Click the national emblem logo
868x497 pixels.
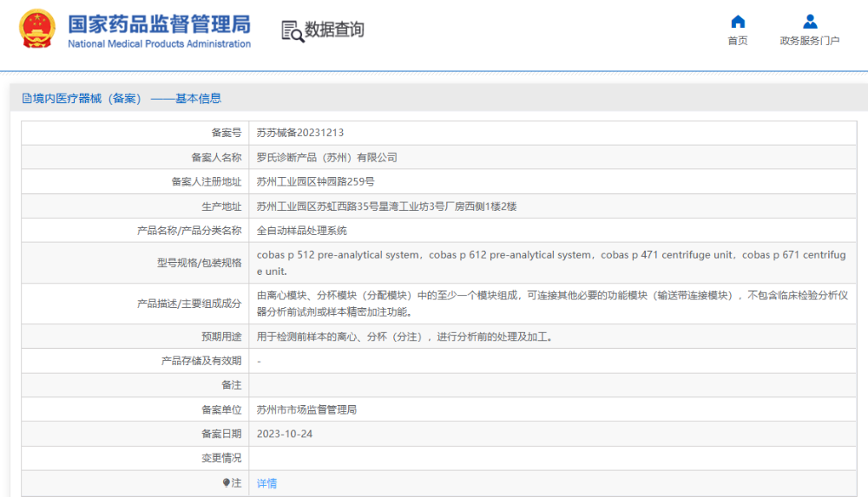click(36, 29)
